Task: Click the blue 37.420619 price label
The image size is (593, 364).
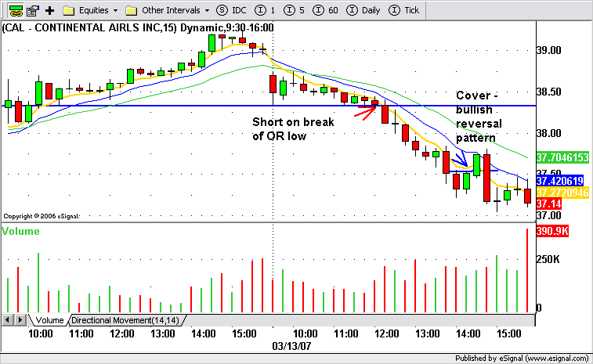Action: pos(560,181)
